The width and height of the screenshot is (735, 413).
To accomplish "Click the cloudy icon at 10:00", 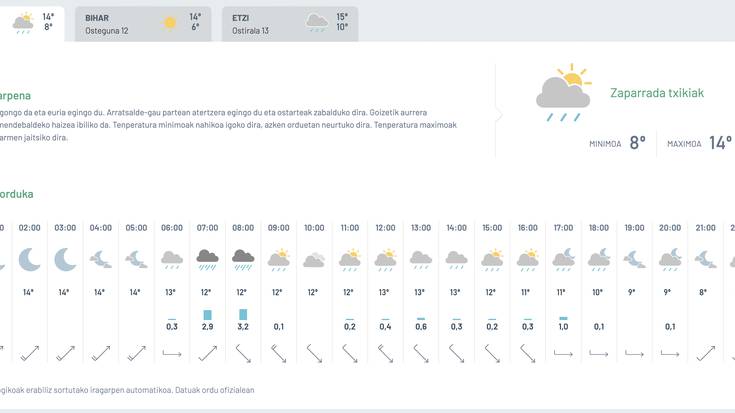I will pyautogui.click(x=314, y=260).
